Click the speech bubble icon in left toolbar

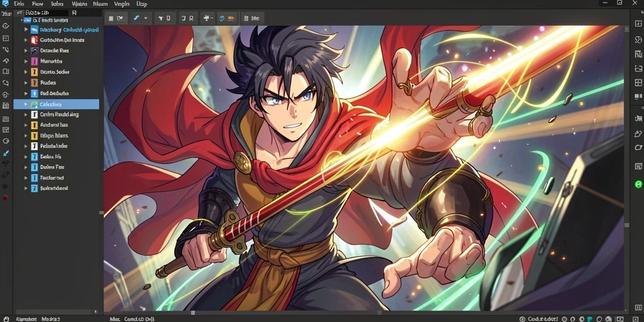5,82
